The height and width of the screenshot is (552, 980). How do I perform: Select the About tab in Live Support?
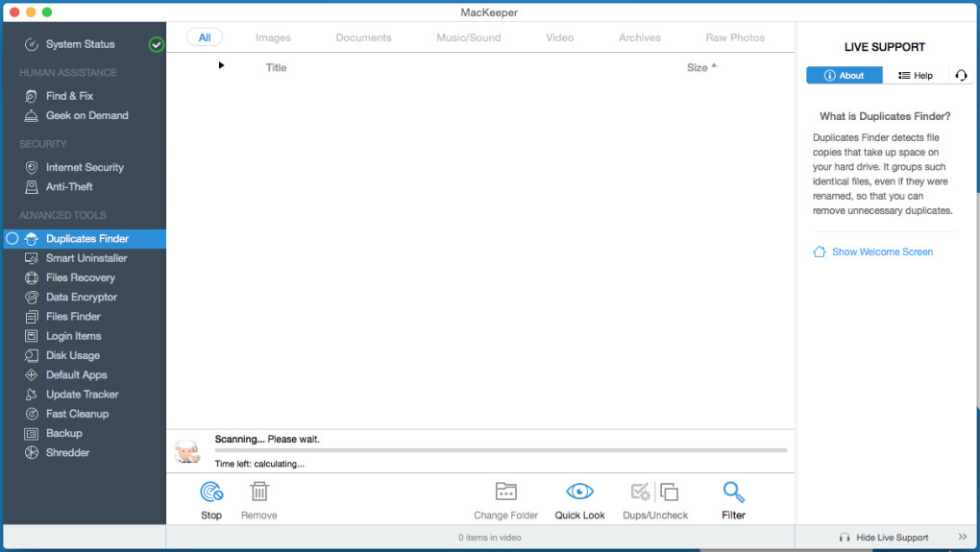point(845,76)
